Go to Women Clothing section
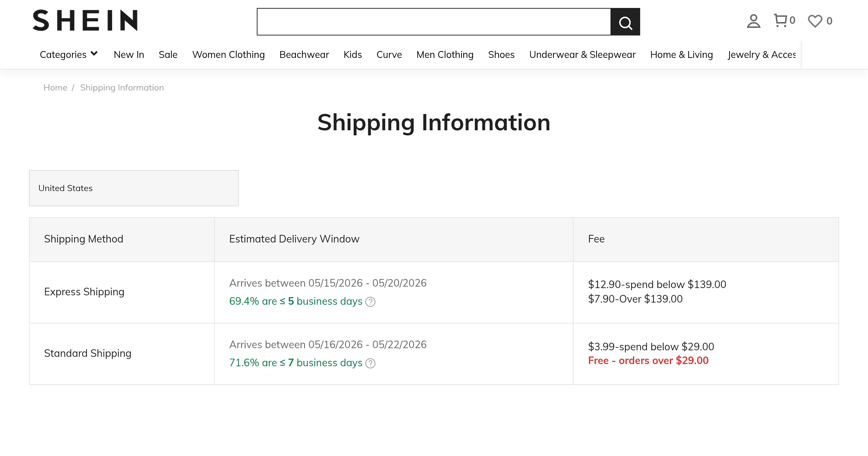The height and width of the screenshot is (456, 868). point(229,55)
